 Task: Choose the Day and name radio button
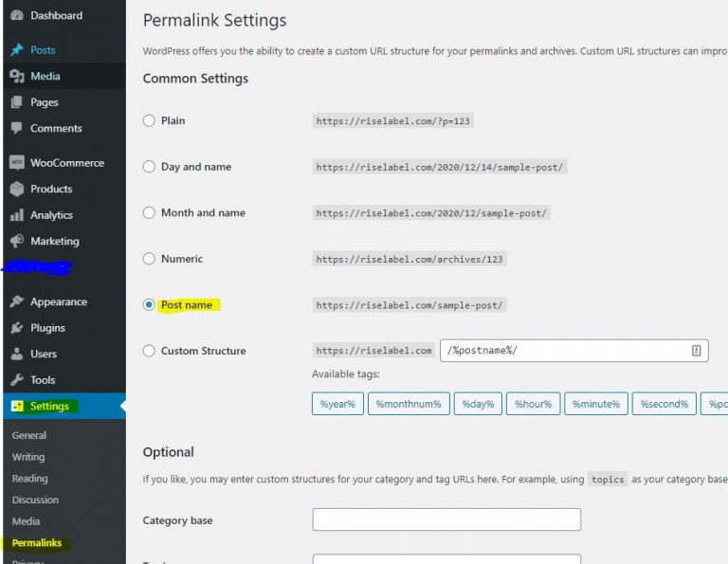149,167
